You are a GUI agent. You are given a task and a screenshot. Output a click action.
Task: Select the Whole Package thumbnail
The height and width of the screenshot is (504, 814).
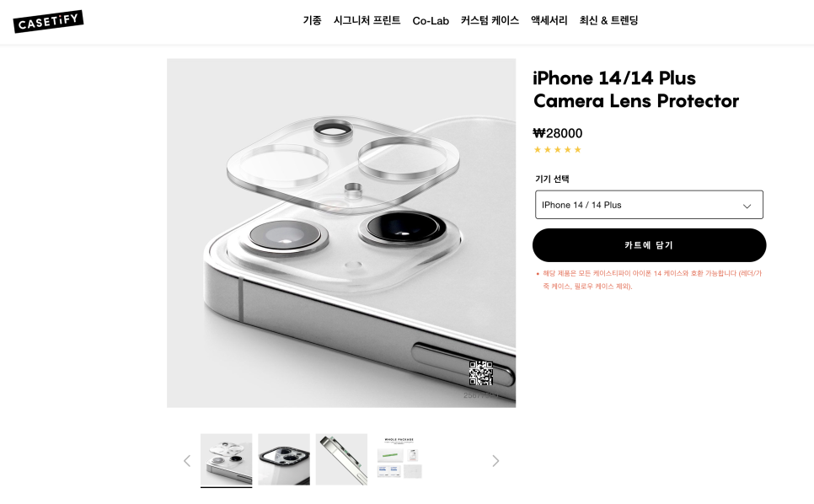[399, 459]
